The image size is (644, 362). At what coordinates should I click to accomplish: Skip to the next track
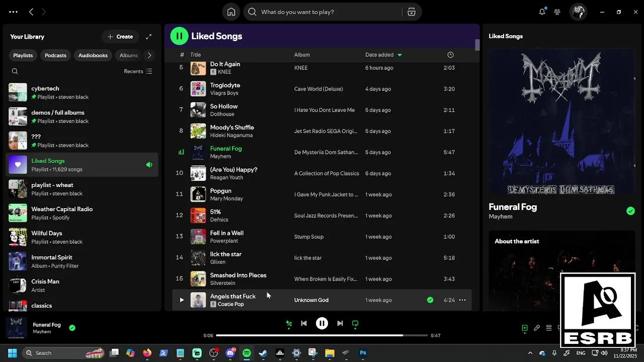point(340,323)
